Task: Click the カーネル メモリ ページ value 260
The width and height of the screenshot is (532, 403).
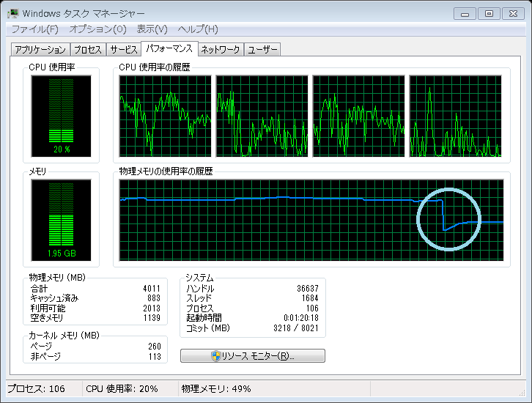Action: (155, 347)
